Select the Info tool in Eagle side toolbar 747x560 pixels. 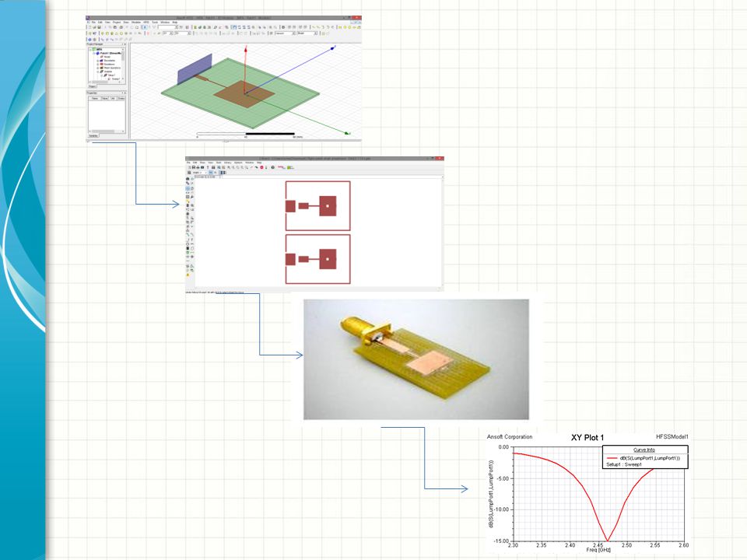point(188,179)
